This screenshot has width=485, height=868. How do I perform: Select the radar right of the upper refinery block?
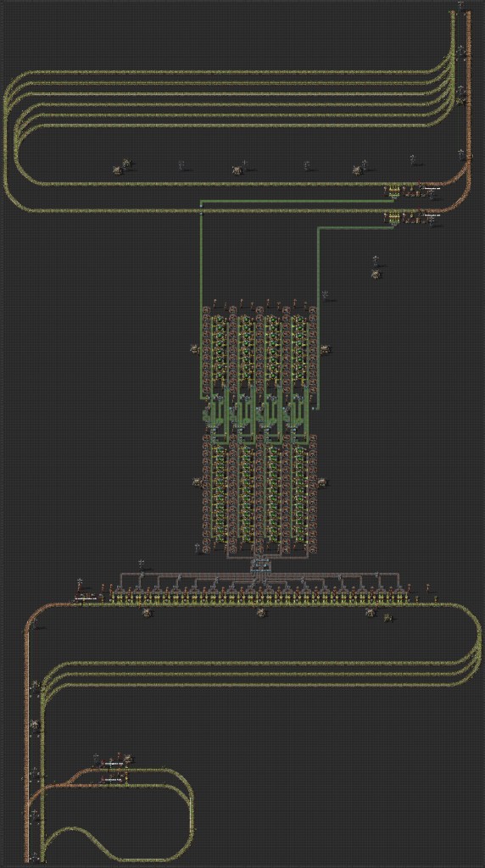(325, 348)
